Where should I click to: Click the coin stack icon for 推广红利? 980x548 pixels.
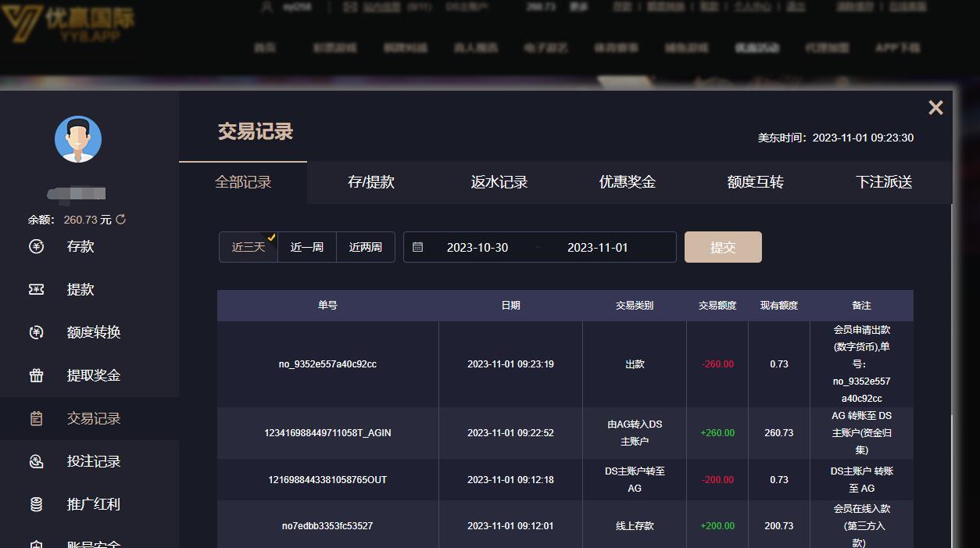pyautogui.click(x=37, y=504)
